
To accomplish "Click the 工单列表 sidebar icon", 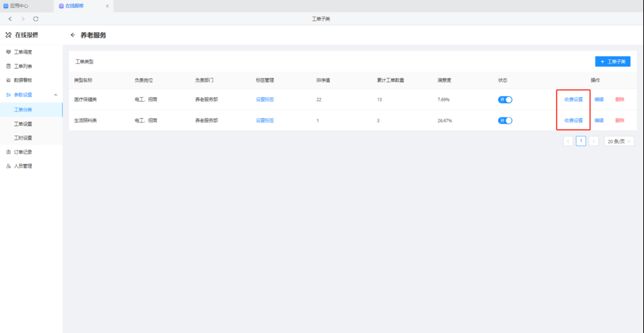I will pos(8,66).
